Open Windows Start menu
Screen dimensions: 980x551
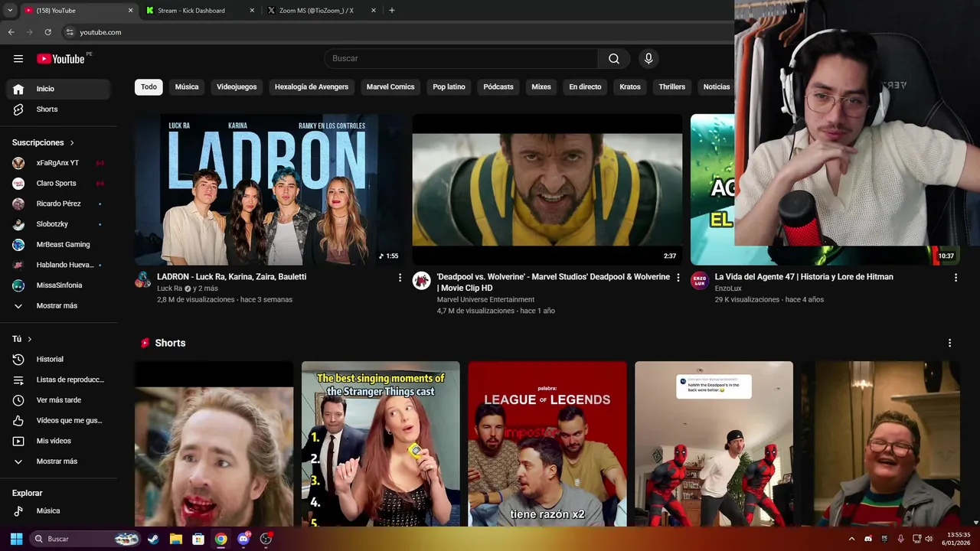point(16,539)
